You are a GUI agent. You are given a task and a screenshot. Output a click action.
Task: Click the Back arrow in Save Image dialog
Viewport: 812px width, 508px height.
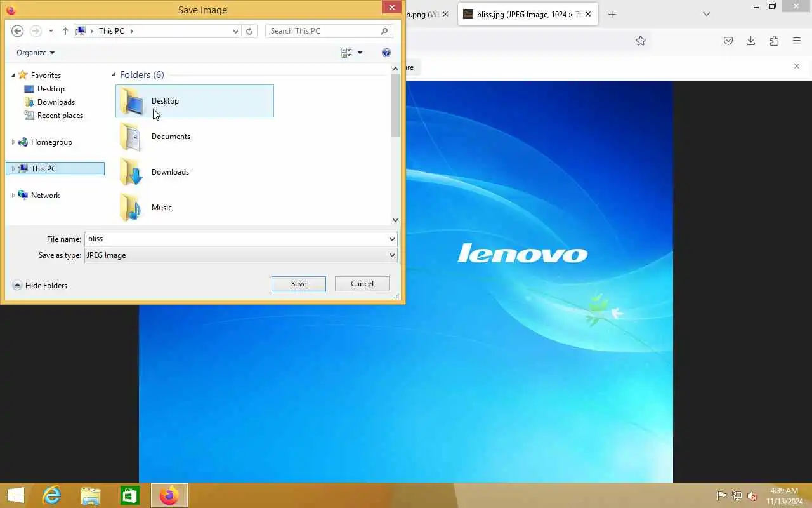18,31
